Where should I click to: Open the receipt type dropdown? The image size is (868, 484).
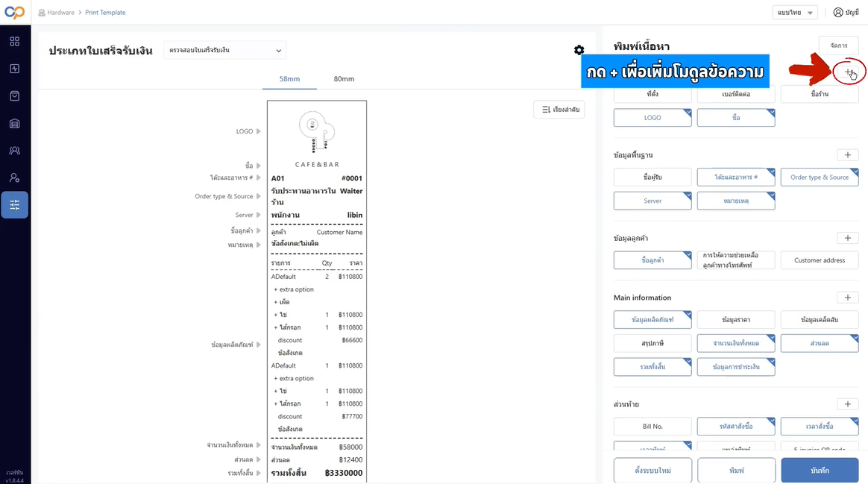pyautogui.click(x=224, y=51)
